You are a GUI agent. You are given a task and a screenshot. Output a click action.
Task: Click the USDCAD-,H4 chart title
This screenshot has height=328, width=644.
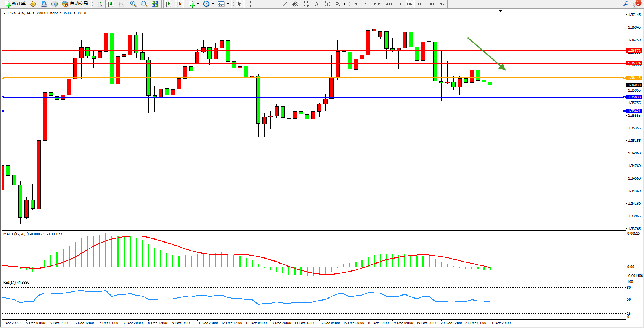[x=19, y=13]
